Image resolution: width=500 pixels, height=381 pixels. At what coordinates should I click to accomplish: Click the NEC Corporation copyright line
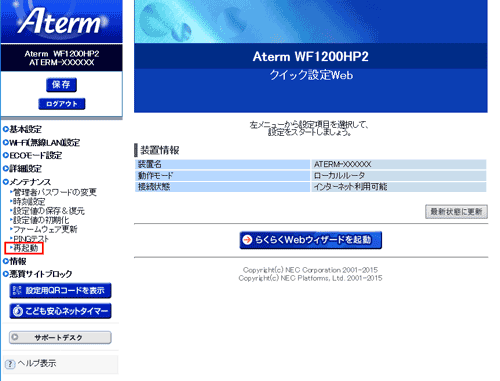310,270
